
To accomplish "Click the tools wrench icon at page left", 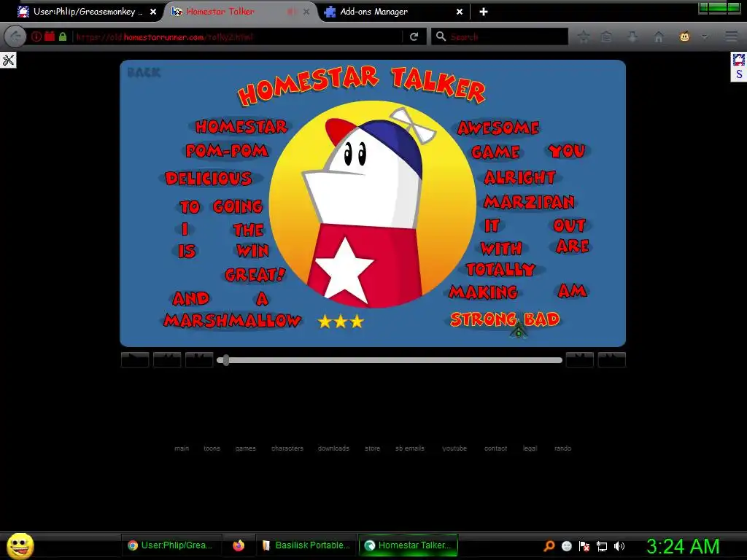I will tap(8, 60).
